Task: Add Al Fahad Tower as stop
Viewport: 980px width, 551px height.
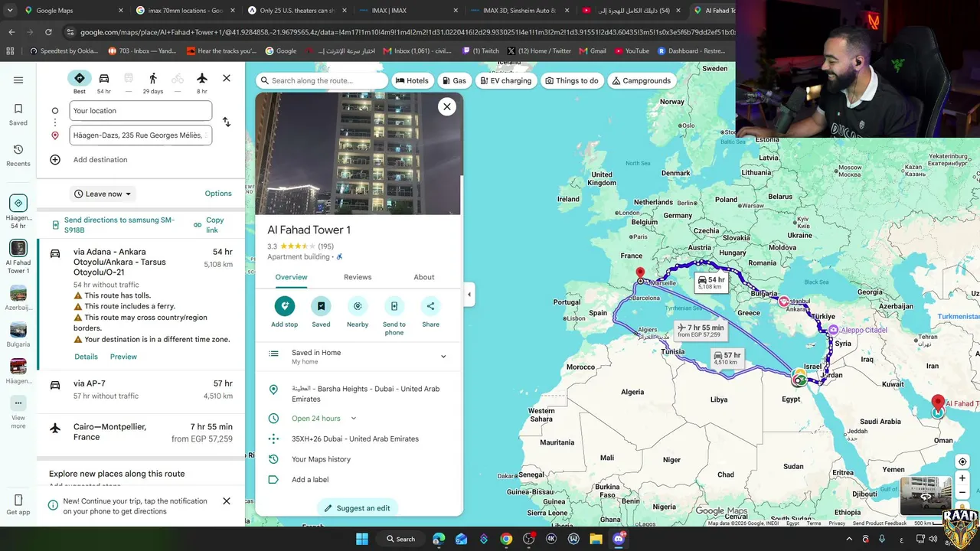Action: point(285,311)
